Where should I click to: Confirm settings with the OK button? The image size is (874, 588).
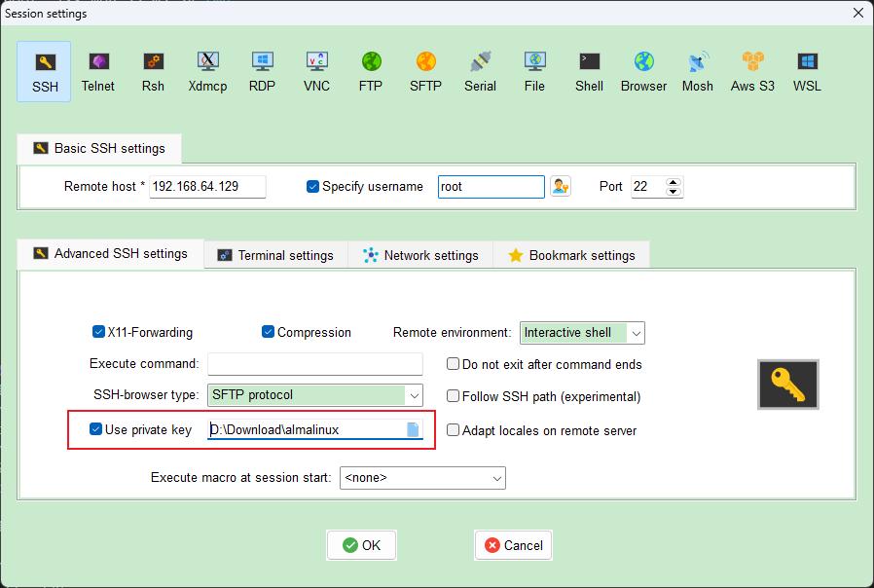pos(361,545)
